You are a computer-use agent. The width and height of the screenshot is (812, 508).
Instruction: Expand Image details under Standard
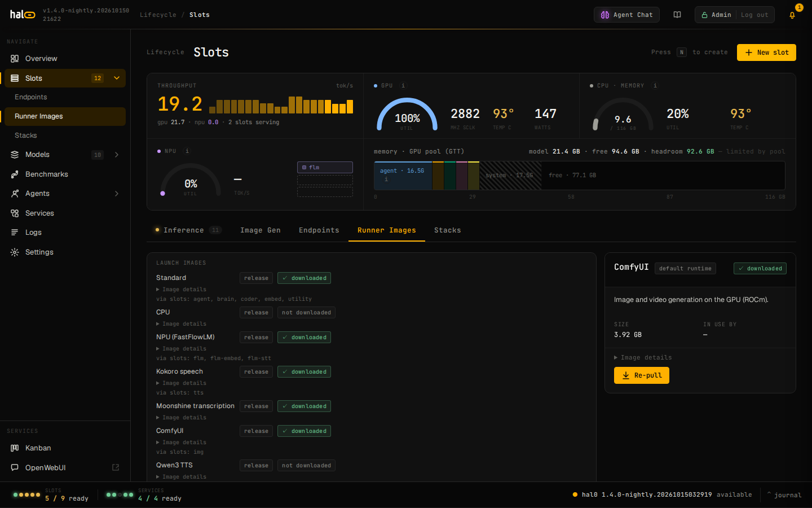181,290
